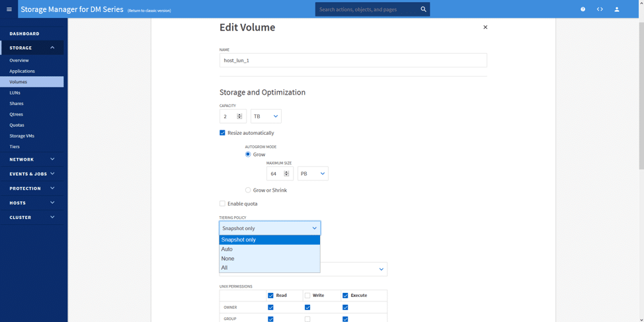The image size is (644, 322).
Task: Toggle Resize automatically checkbox
Action: click(x=222, y=133)
